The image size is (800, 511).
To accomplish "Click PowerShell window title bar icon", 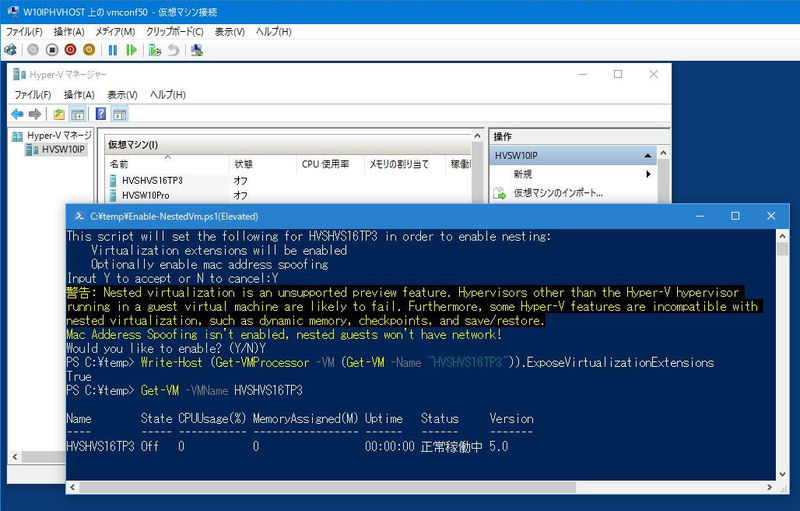I will click(79, 216).
